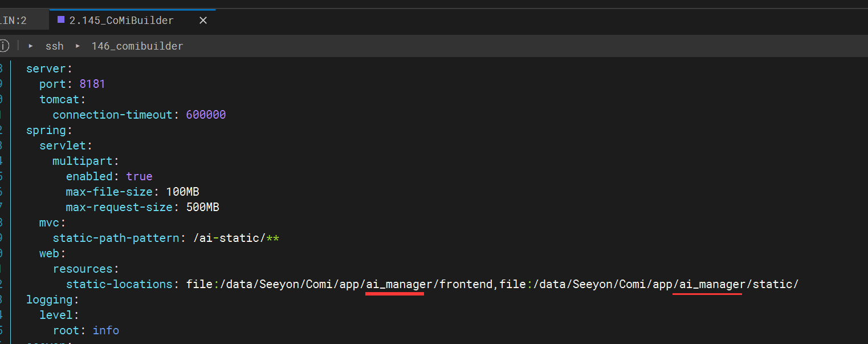Click the multipart enabled value true
868x344 pixels.
click(x=139, y=176)
